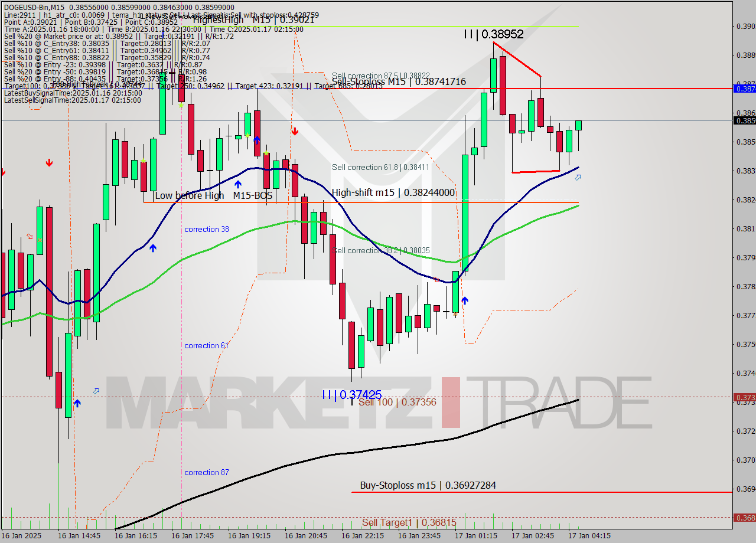Click the red 0.373 price tag
Screen dimensions: 756x543
[744, 397]
